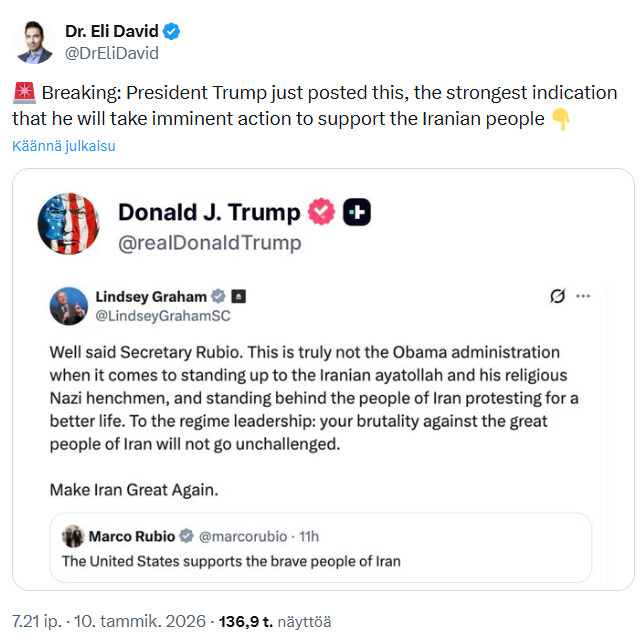Click Marco Rubio's small avatar
This screenshot has height=643, width=644.
(72, 535)
